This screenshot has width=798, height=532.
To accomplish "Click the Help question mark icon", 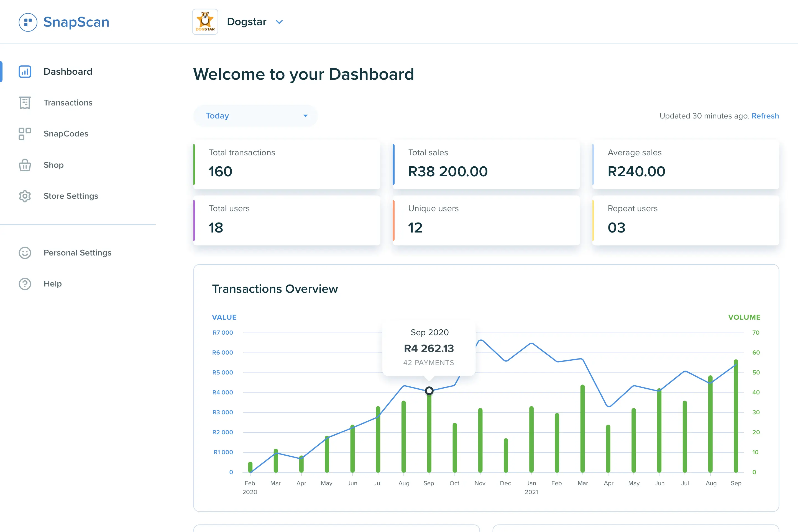I will click(x=24, y=284).
